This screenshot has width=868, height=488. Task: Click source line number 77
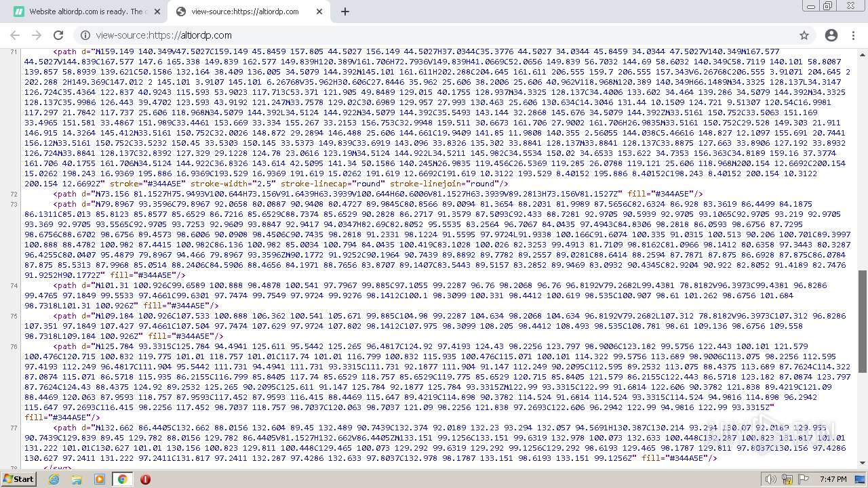pyautogui.click(x=14, y=428)
